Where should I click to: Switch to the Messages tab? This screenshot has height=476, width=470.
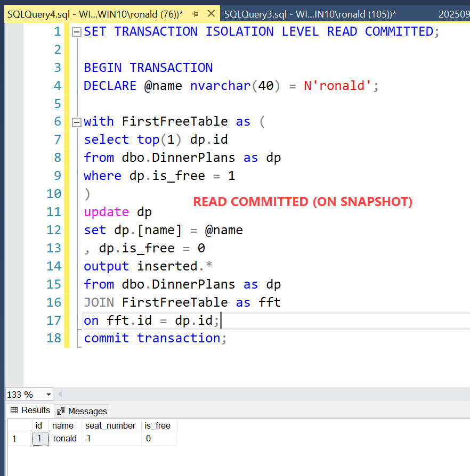tap(82, 411)
